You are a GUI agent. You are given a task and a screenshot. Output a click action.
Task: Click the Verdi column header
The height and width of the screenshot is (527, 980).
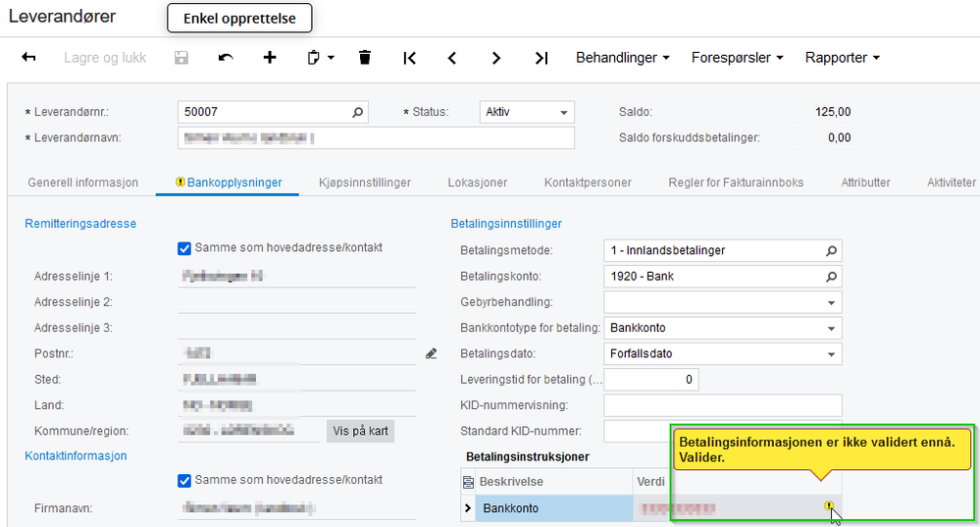(x=651, y=482)
